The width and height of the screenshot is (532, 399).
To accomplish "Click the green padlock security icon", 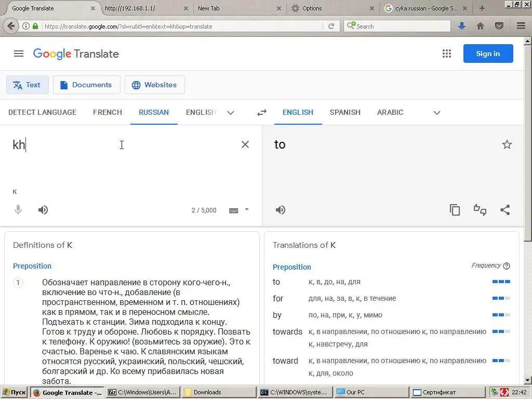I will (35, 26).
